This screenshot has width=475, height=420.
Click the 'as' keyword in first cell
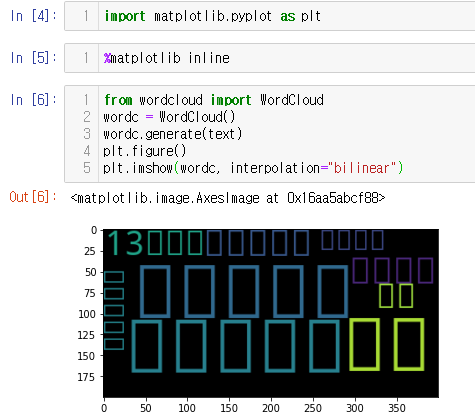[x=288, y=16]
